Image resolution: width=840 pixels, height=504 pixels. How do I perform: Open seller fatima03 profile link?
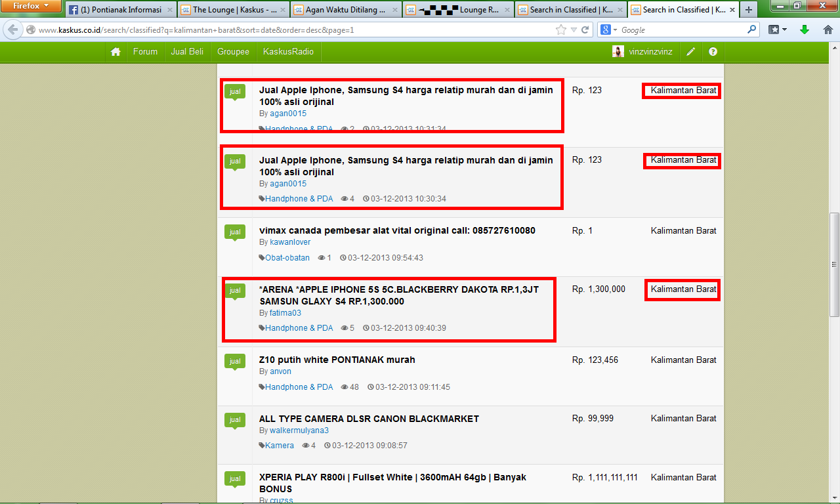point(285,313)
